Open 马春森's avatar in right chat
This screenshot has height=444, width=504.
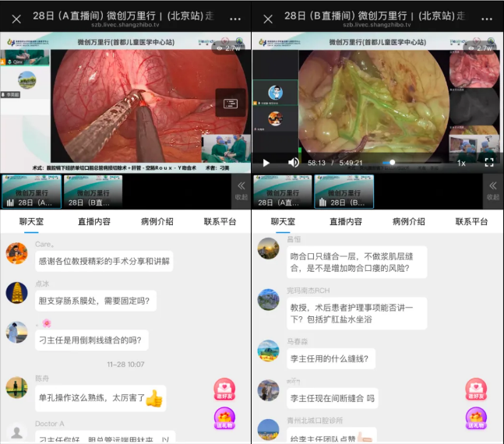(268, 351)
